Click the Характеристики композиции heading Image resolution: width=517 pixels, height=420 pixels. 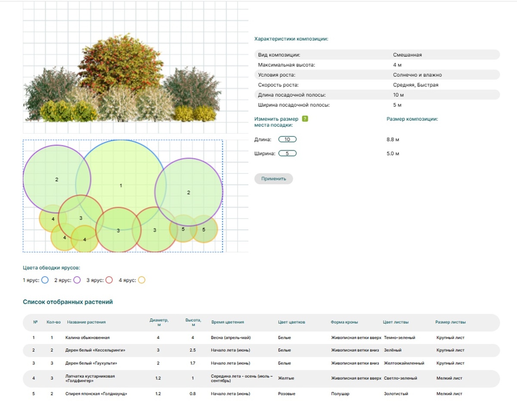click(291, 39)
